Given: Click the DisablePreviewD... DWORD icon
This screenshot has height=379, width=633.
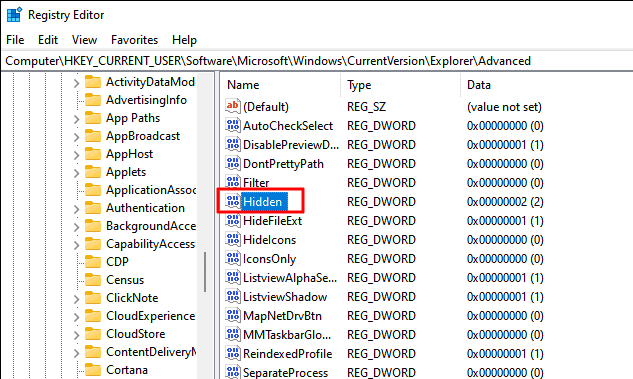Looking at the screenshot, I should point(233,144).
